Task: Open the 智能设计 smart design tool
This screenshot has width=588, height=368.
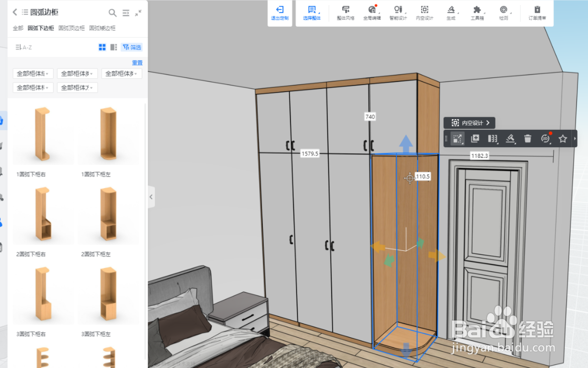Action: (x=398, y=13)
